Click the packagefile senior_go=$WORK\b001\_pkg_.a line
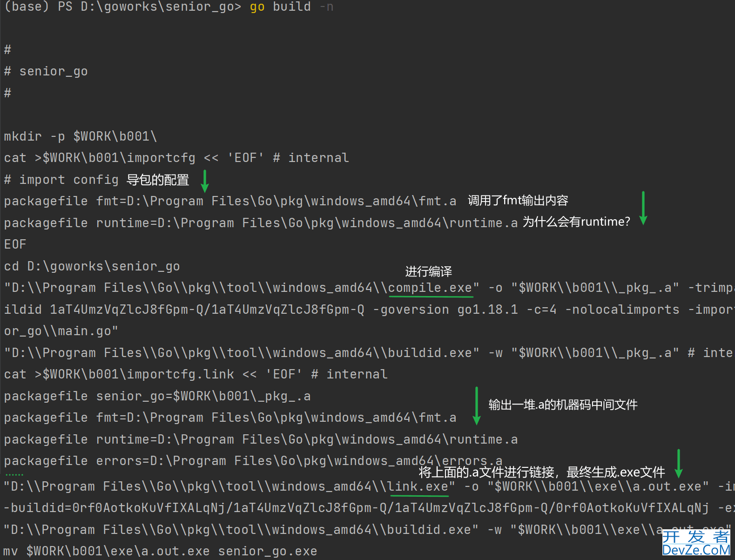 (157, 396)
